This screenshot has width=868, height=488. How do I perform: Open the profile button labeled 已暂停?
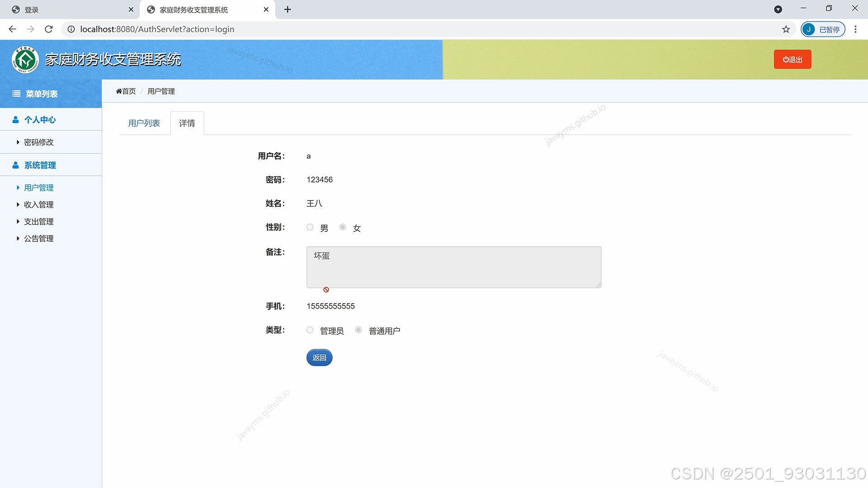tap(823, 29)
